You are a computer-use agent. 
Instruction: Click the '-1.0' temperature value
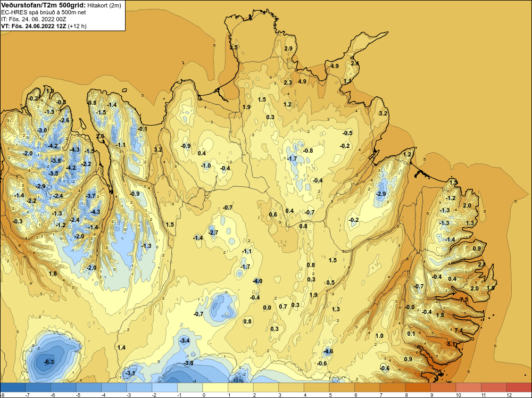point(206,166)
